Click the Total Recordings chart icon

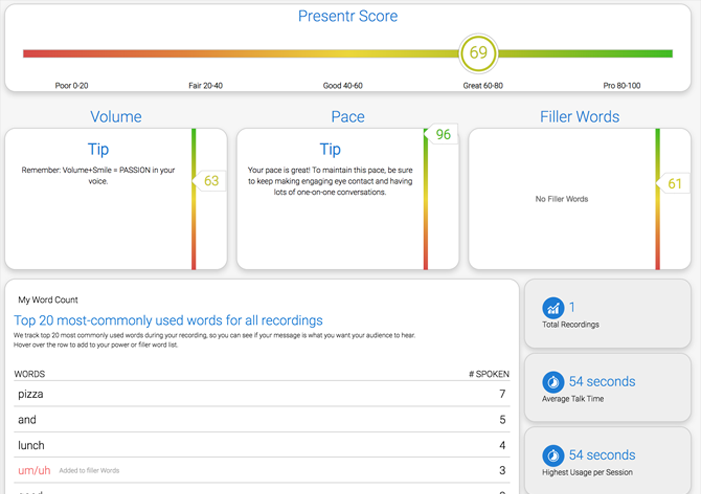pos(553,308)
